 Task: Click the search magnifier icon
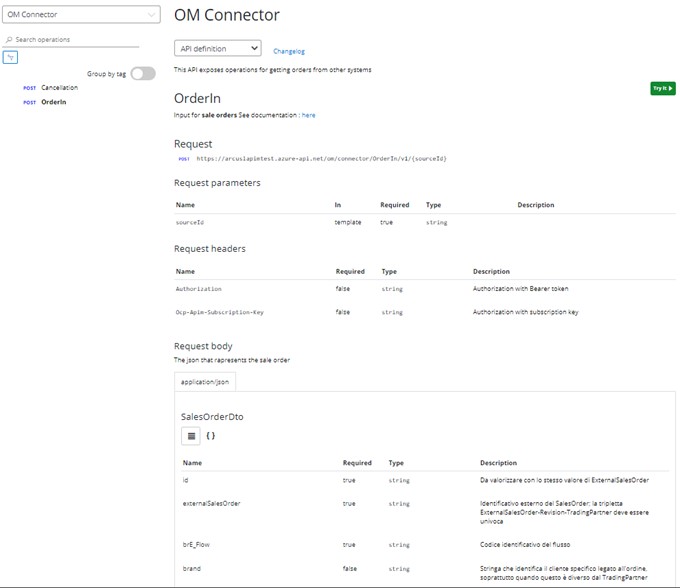9,40
